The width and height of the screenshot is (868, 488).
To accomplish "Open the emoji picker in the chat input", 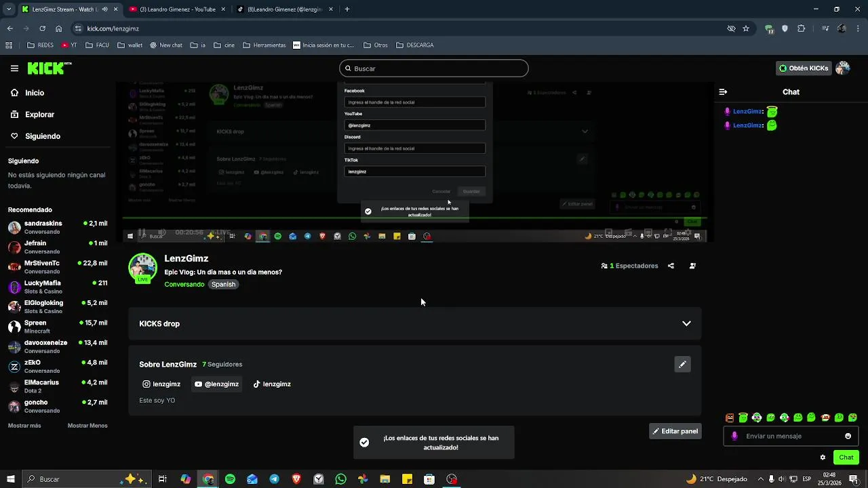I will [848, 436].
